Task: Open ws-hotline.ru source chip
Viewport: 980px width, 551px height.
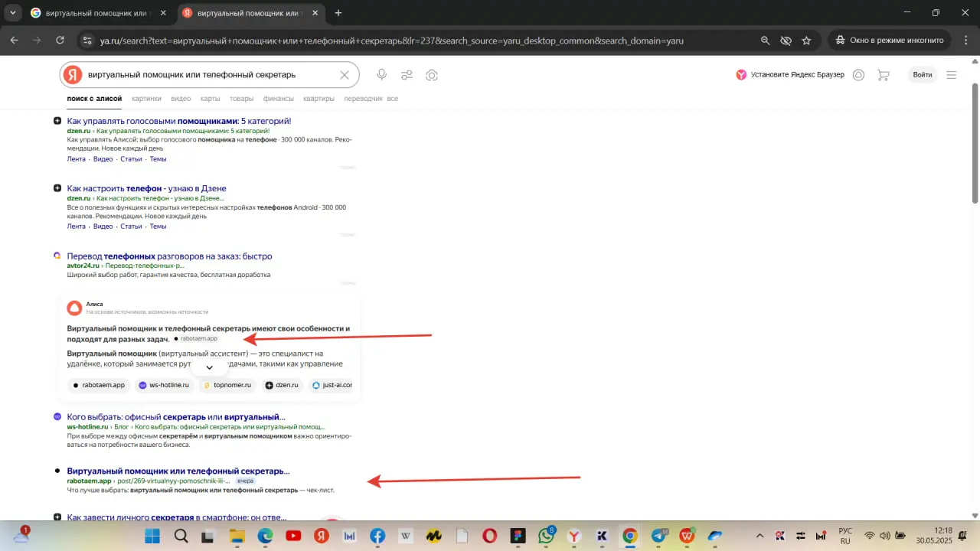Action: (163, 385)
